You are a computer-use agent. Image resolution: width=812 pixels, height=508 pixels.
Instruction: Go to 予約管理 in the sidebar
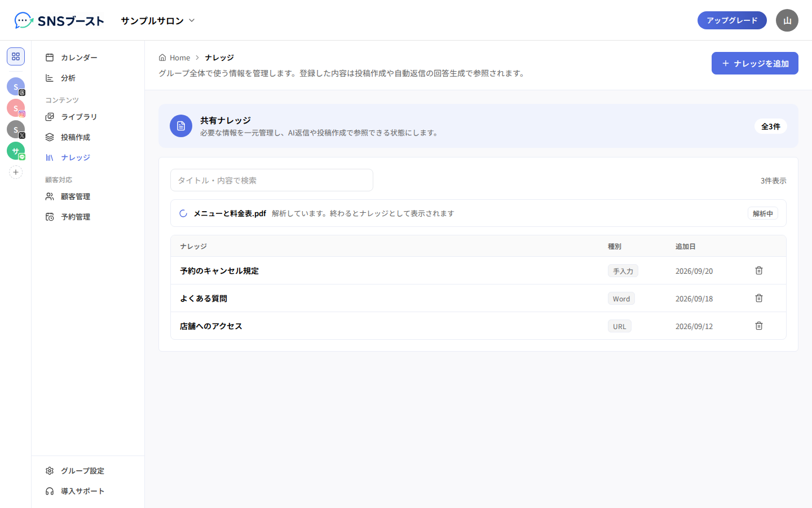coord(88,217)
